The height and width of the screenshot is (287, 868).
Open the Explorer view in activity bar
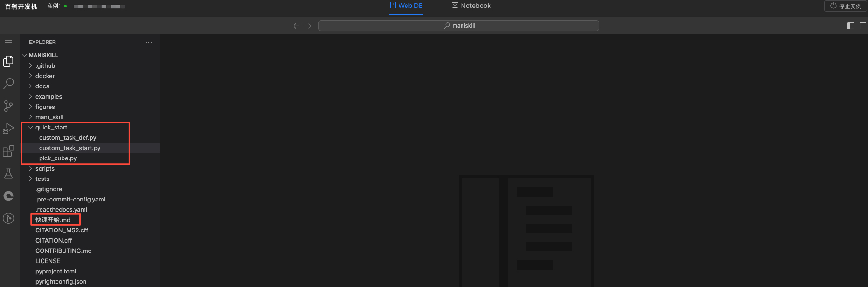[8, 61]
